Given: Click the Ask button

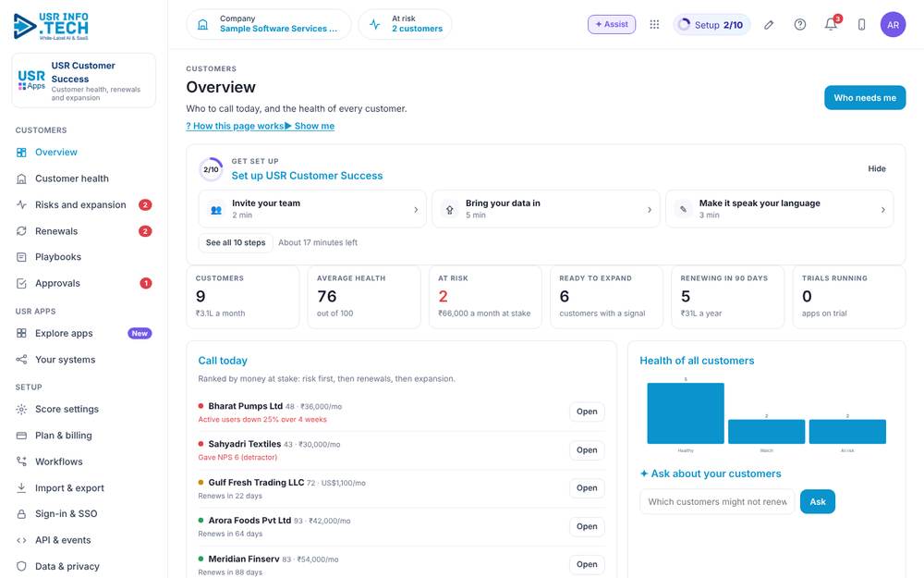Looking at the screenshot, I should pos(817,502).
